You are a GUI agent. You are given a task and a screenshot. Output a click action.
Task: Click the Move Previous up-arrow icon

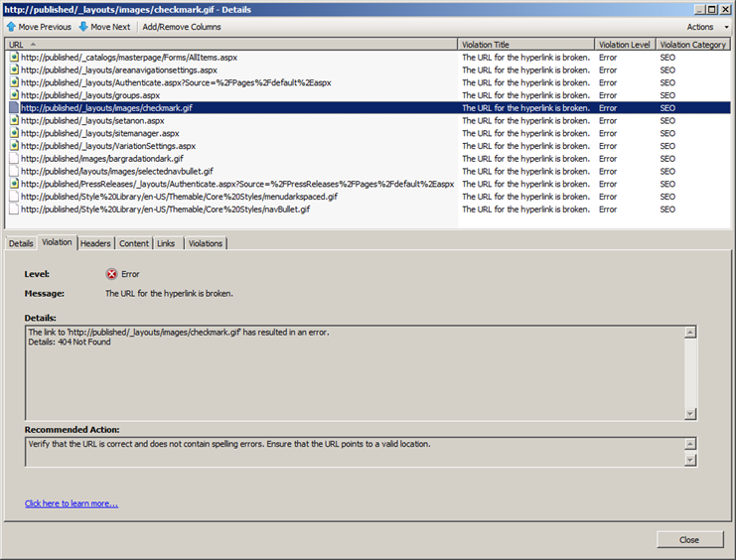[x=11, y=27]
